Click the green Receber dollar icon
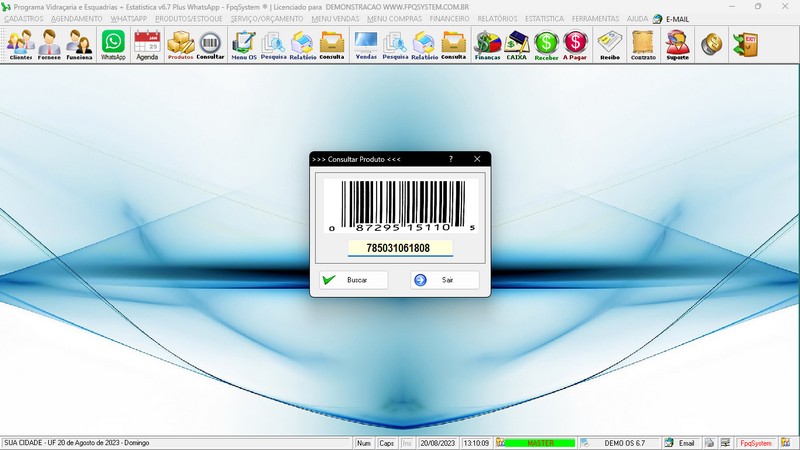The image size is (800, 450). 546,45
